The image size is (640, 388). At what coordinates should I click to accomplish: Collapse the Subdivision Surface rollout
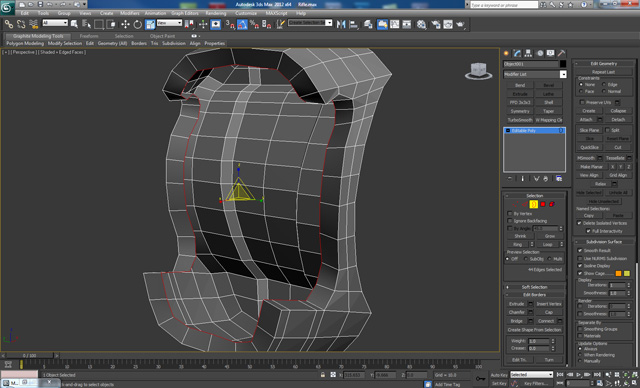604,242
